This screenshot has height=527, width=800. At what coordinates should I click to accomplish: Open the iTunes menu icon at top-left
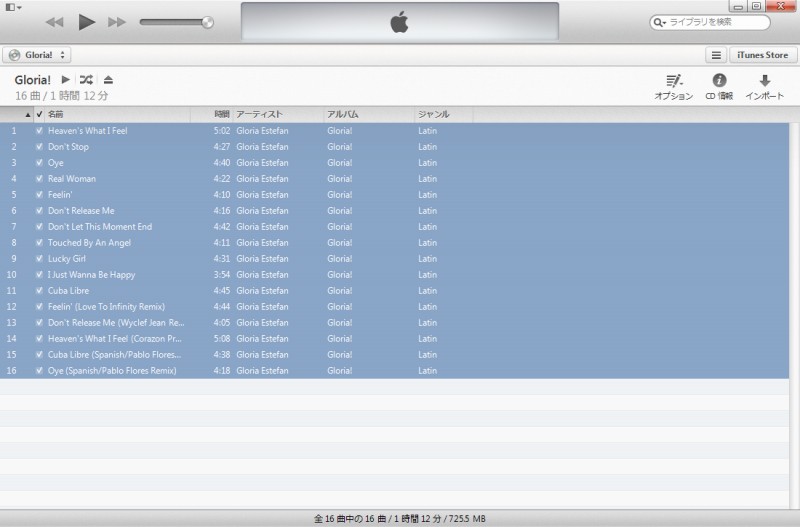pos(13,7)
